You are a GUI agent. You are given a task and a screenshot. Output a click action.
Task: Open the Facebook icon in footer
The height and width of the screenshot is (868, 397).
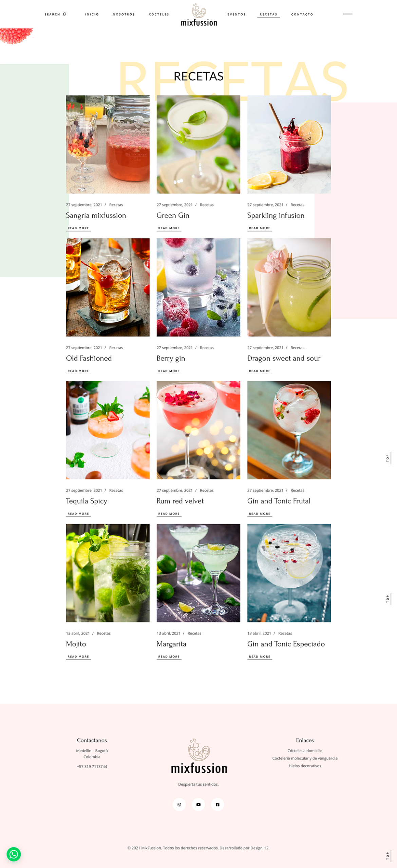[218, 804]
